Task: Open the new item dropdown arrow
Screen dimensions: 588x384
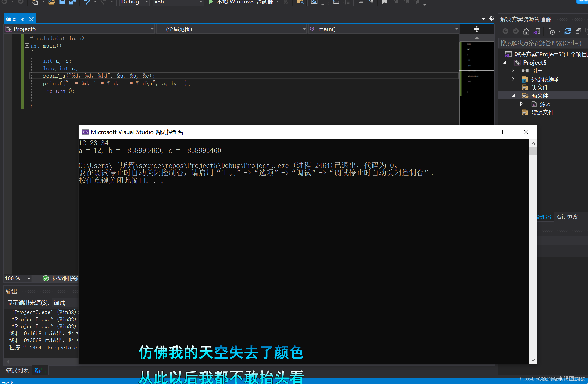Action: [43, 2]
